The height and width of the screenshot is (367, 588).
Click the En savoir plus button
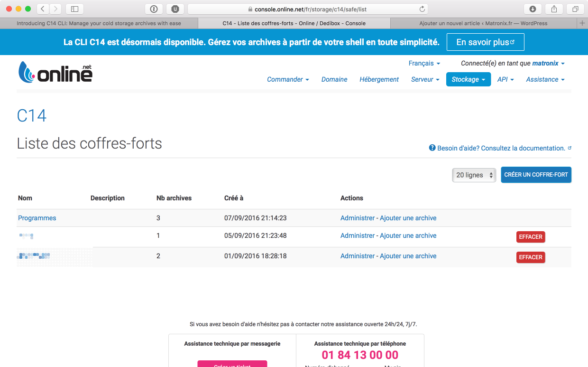pos(486,42)
